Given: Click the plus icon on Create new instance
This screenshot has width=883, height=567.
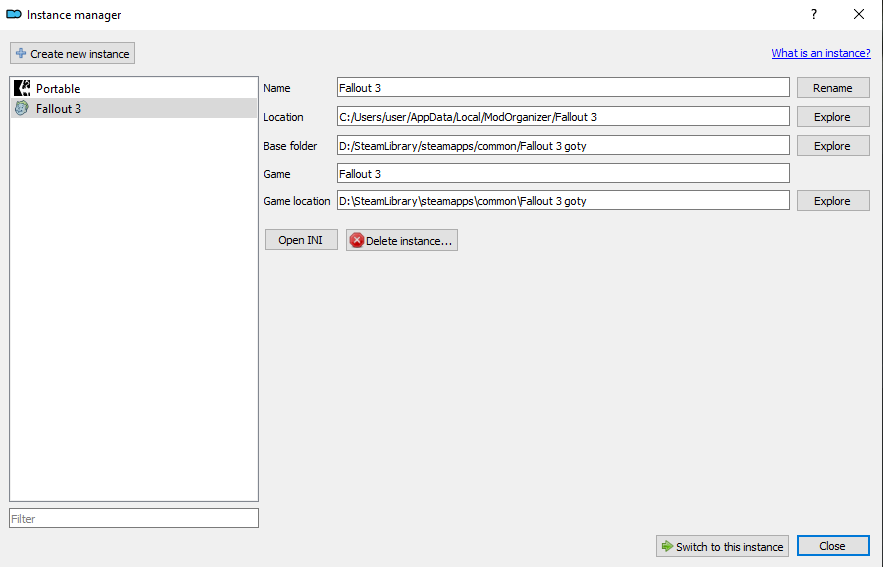Looking at the screenshot, I should [x=21, y=53].
